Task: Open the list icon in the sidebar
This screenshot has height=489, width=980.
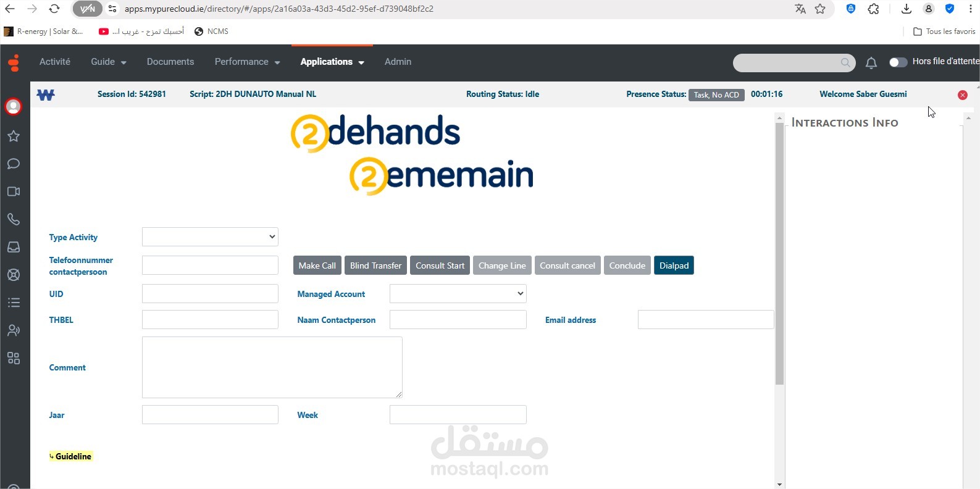Action: click(x=14, y=303)
